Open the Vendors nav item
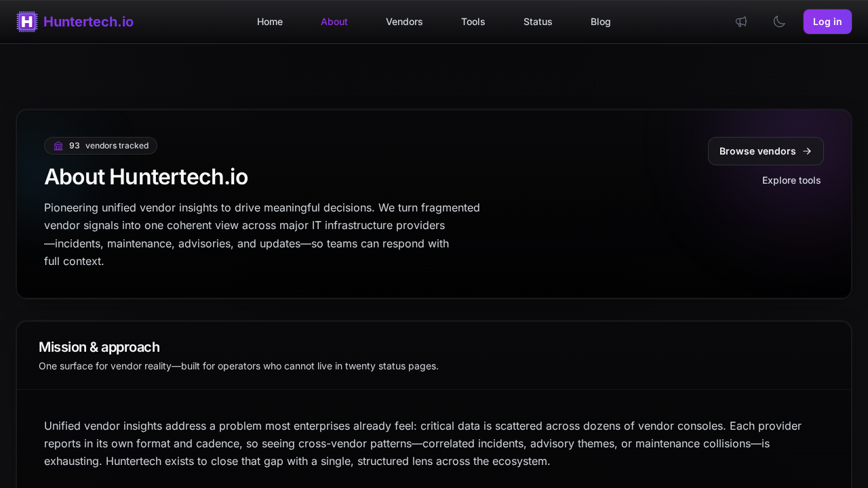Image resolution: width=868 pixels, height=488 pixels. coord(404,22)
